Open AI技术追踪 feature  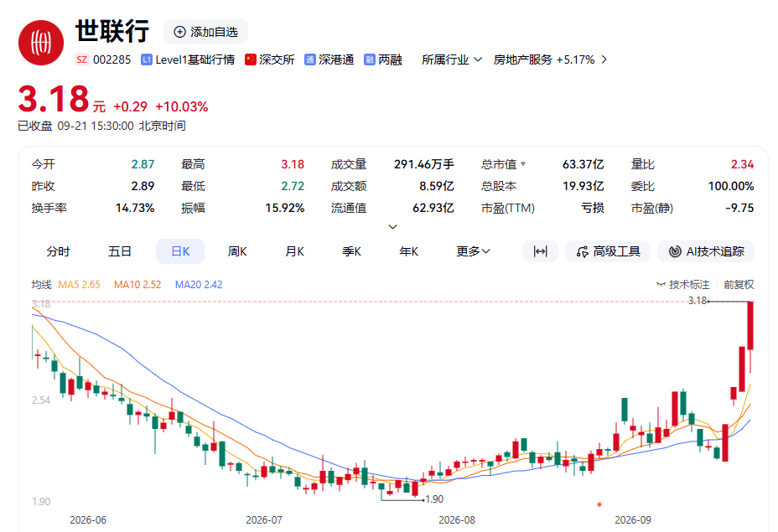click(x=706, y=251)
